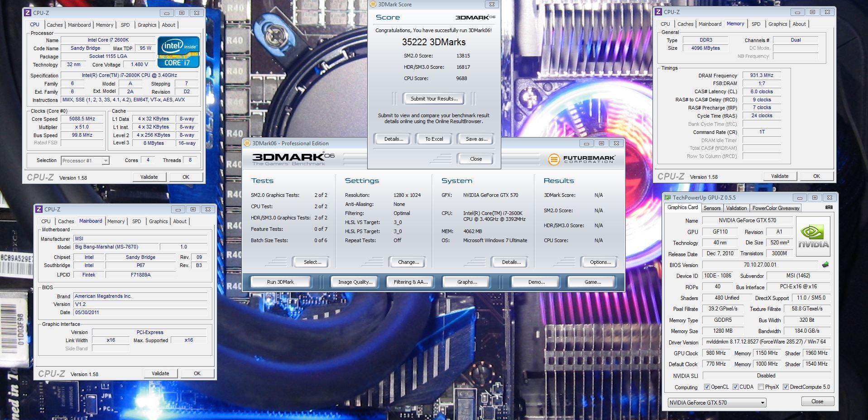
Task: Click the GPU-Z title bar icon
Action: (x=667, y=197)
